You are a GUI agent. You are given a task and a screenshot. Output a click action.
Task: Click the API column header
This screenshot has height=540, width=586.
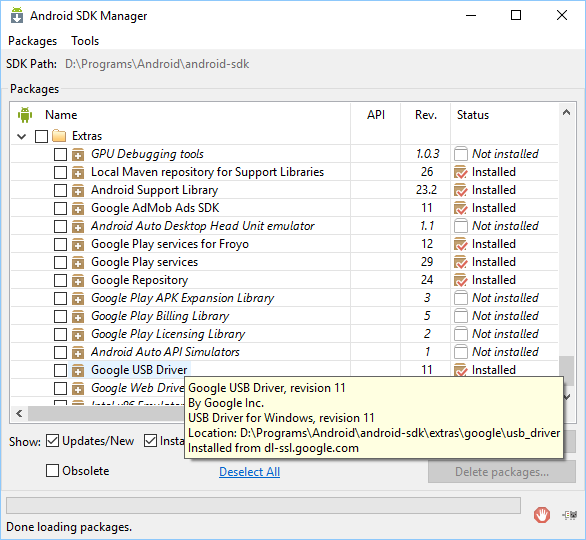click(x=376, y=115)
